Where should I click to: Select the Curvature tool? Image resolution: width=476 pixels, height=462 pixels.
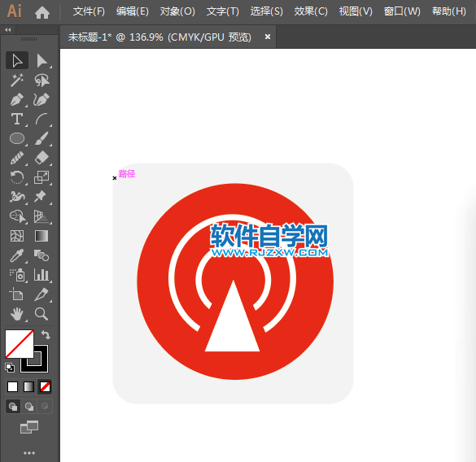point(41,99)
